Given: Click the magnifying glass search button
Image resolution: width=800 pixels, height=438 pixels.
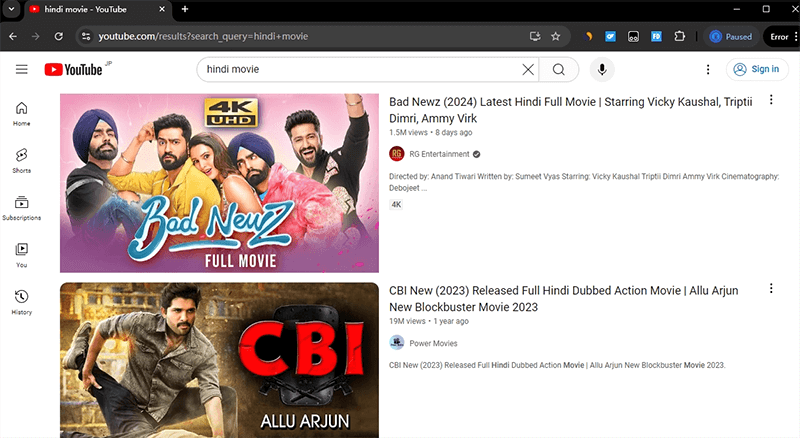Looking at the screenshot, I should click(559, 69).
